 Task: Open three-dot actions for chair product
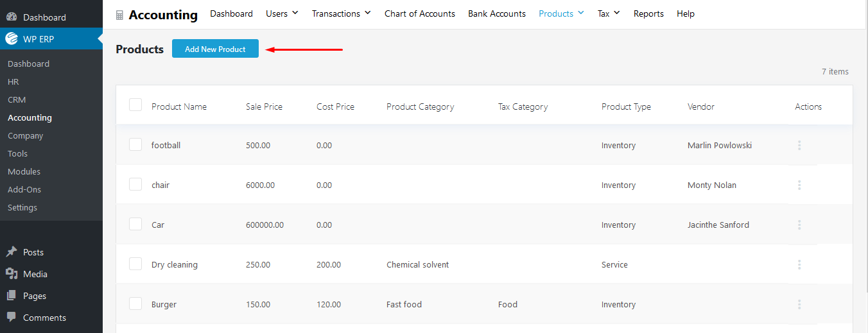[x=799, y=185]
